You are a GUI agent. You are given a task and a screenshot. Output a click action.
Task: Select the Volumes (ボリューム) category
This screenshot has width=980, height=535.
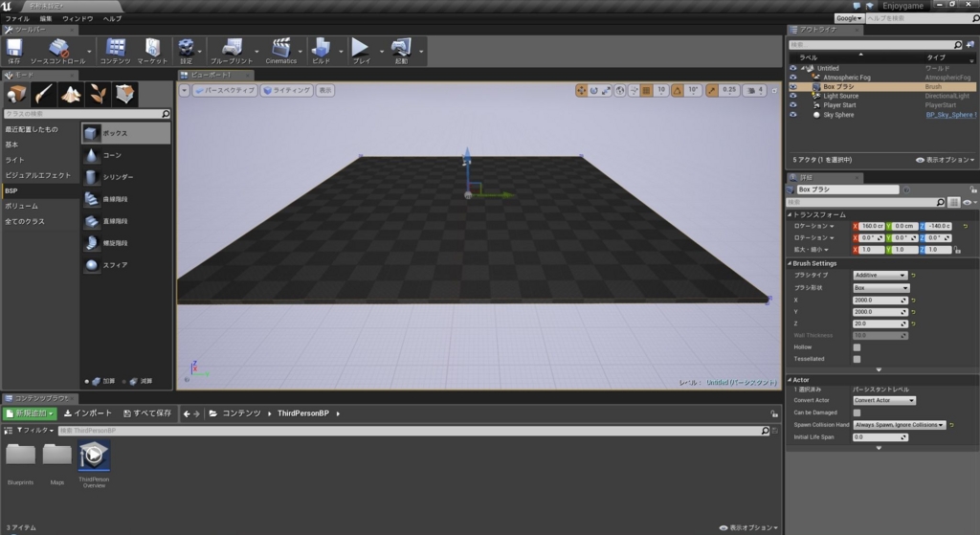point(40,207)
